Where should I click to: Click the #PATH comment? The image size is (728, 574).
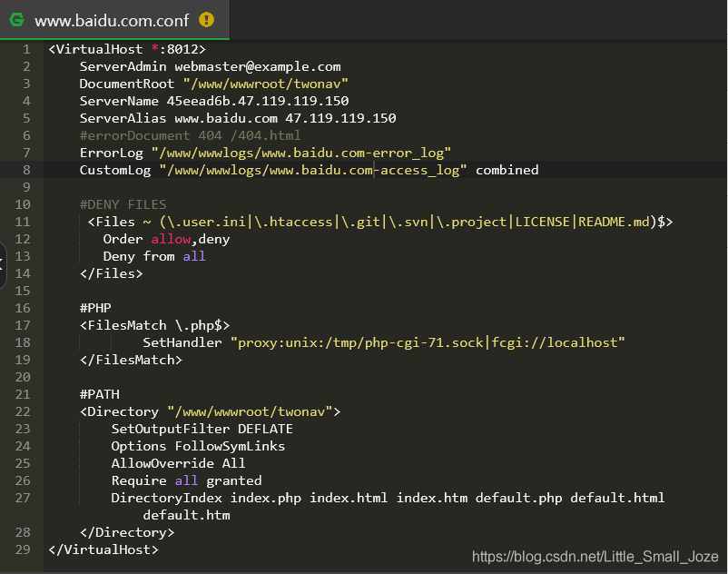99,394
